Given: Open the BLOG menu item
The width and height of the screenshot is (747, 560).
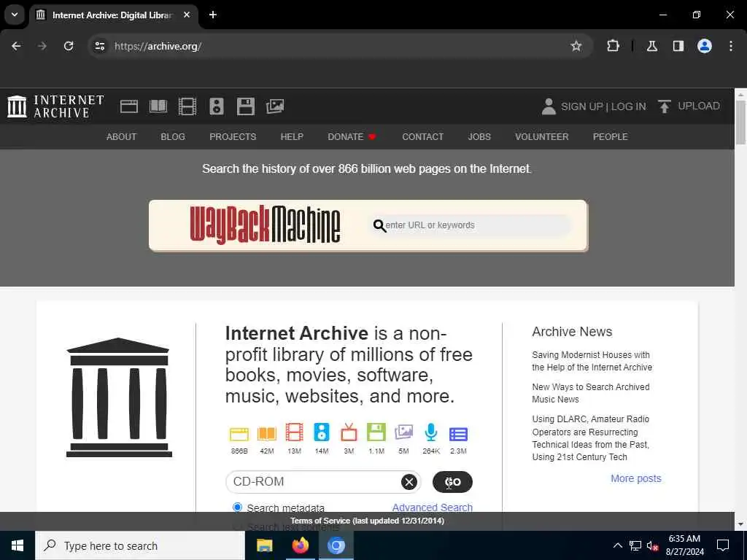Looking at the screenshot, I should pyautogui.click(x=173, y=136).
